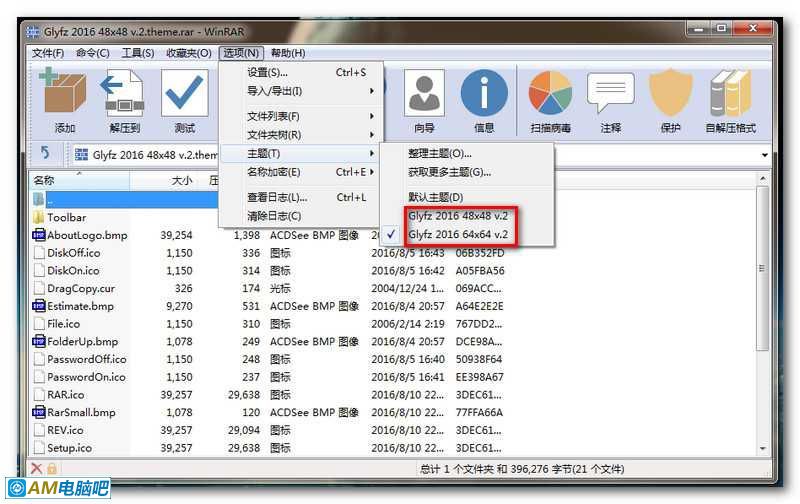This screenshot has height=504, width=800.
Task: Select the Glyfz 2016 64x64 v.2 theme
Action: pyautogui.click(x=466, y=235)
